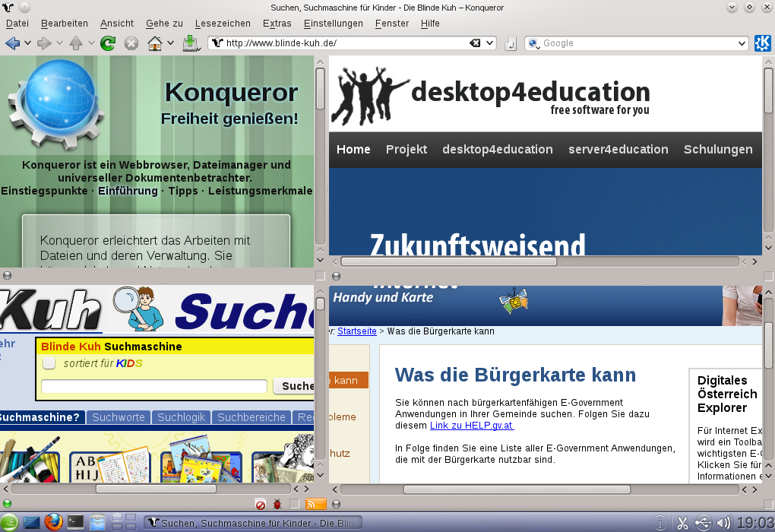Click the ladybug debugger icon in status bar
775x532 pixels.
tap(277, 505)
